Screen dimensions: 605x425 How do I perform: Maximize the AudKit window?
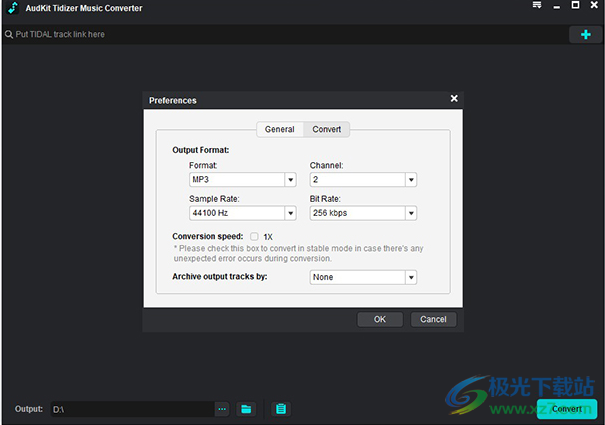pyautogui.click(x=575, y=5)
